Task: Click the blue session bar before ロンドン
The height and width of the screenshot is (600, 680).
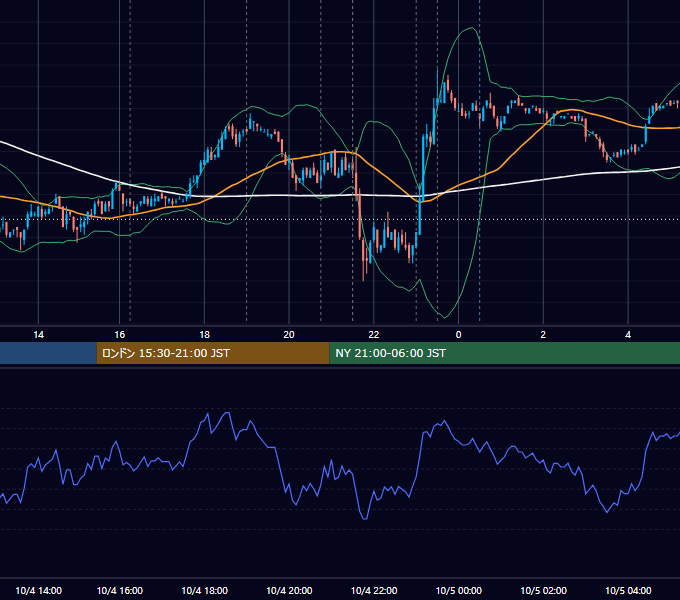Action: [x=48, y=353]
